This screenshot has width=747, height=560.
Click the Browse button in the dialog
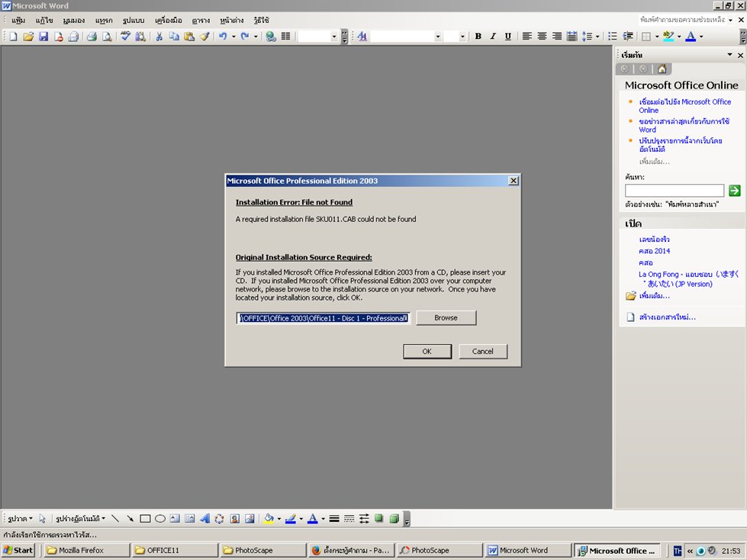(446, 317)
